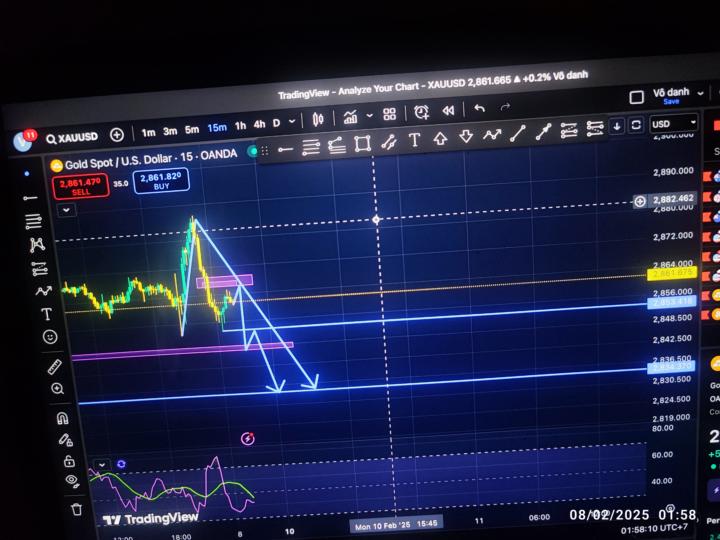Toggle magnet mode

click(x=62, y=418)
